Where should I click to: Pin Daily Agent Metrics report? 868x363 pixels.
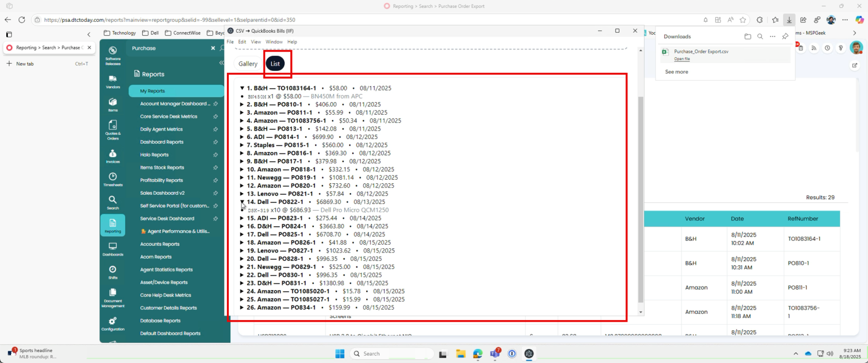(x=215, y=129)
